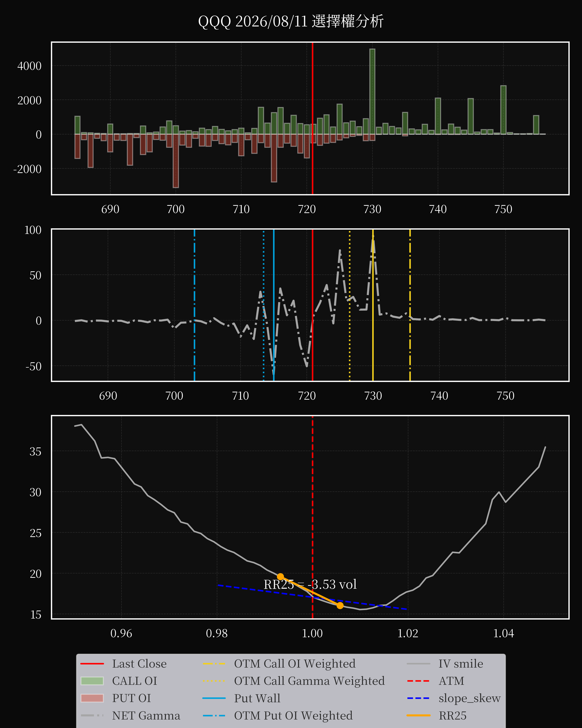Click the solid blue Put Wall line
This screenshot has width=582, height=728.
pos(274,305)
